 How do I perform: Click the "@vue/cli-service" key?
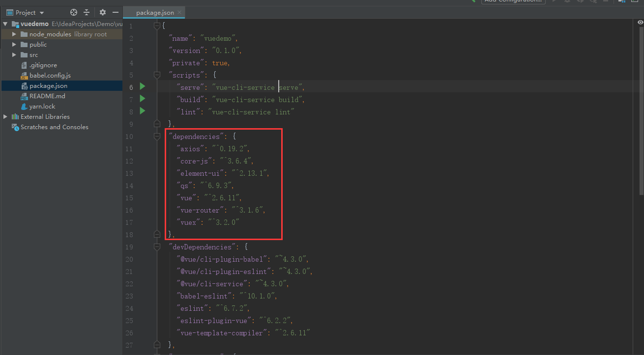(212, 284)
